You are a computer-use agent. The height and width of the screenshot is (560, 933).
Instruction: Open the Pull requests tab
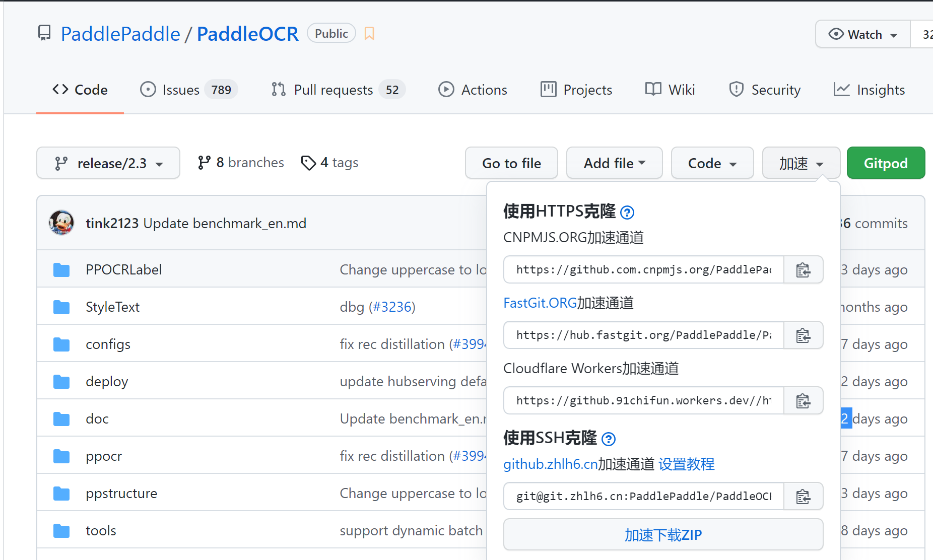[338, 90]
